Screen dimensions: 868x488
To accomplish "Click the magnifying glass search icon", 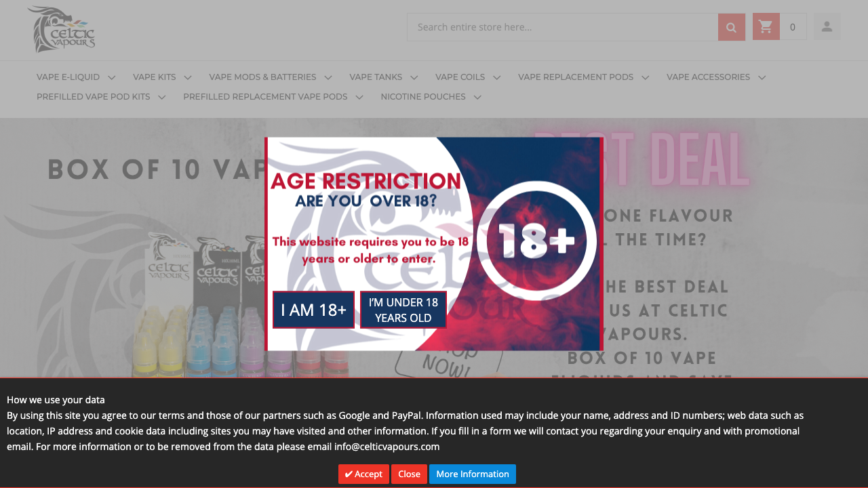I will pos(731,27).
